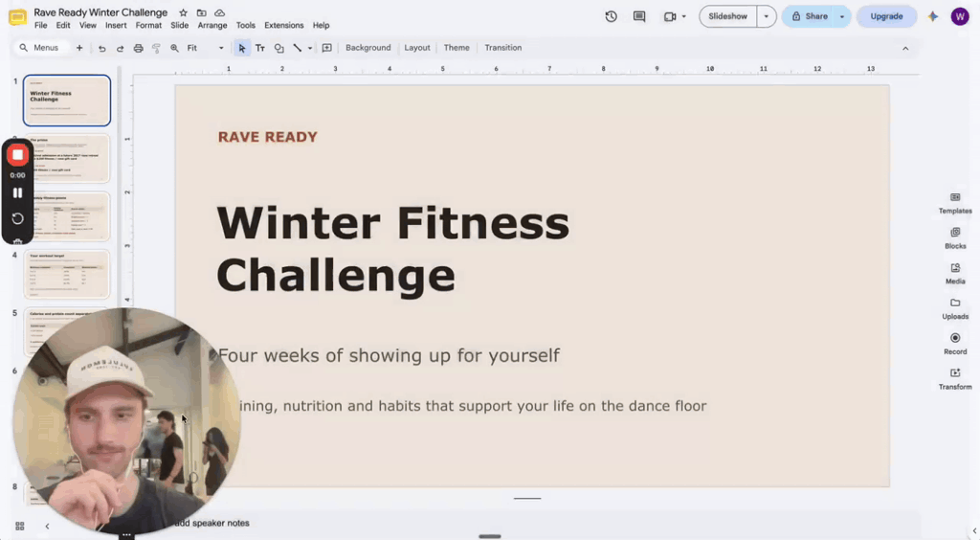
Task: Add a comment from toolbar
Action: (x=327, y=48)
